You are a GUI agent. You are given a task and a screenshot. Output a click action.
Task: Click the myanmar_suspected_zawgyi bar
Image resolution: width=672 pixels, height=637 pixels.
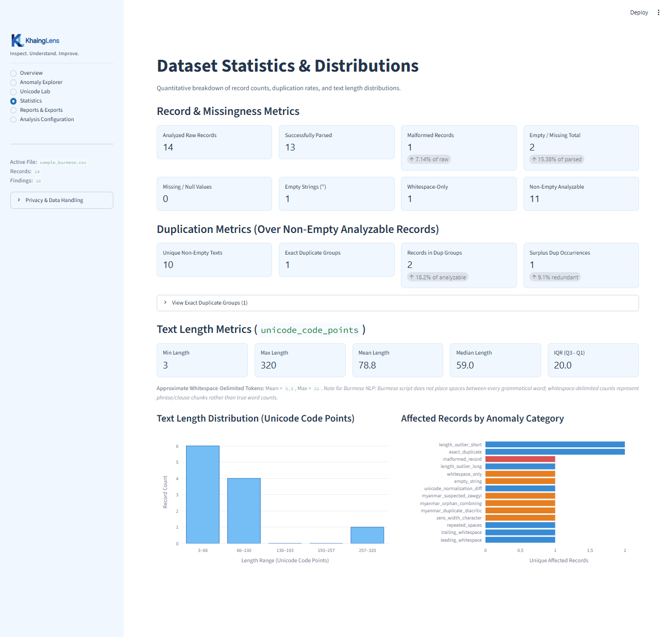(520, 496)
